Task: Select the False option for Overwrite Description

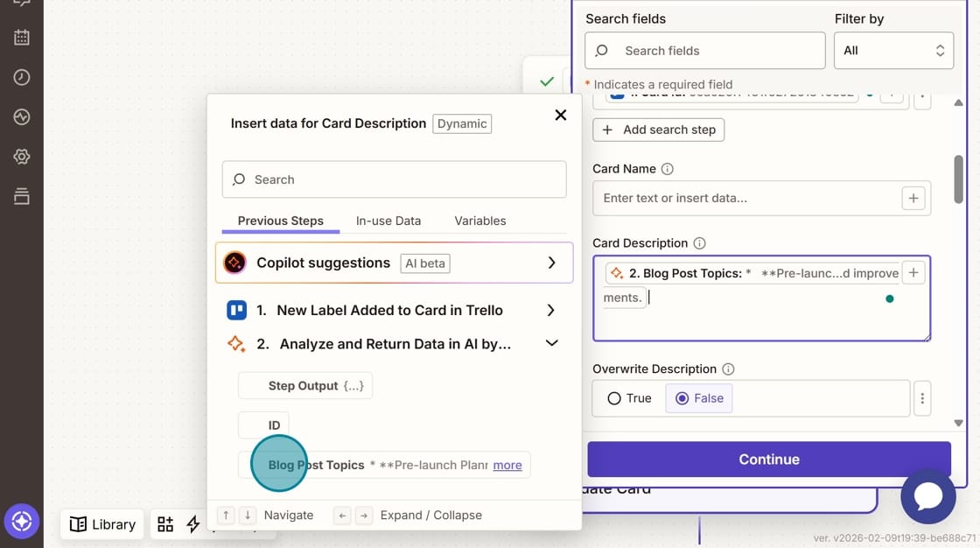Action: (698, 397)
